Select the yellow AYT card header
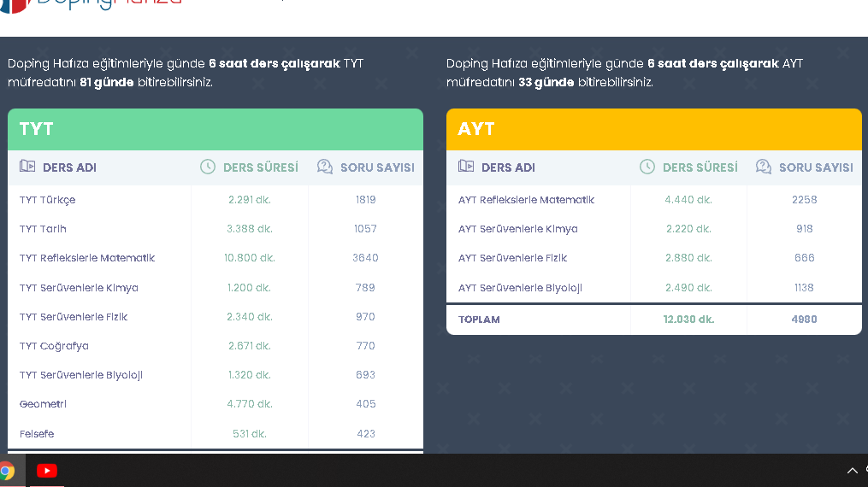 (x=653, y=129)
